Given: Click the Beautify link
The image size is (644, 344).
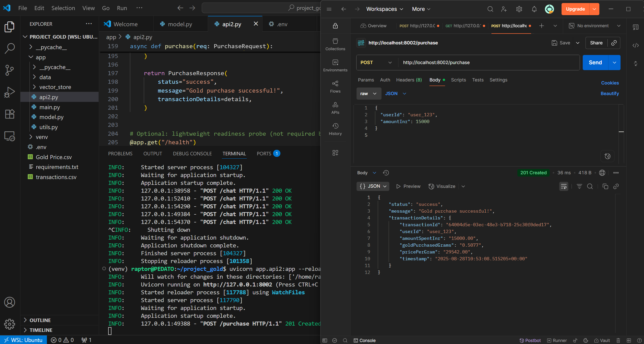Looking at the screenshot, I should click(609, 94).
